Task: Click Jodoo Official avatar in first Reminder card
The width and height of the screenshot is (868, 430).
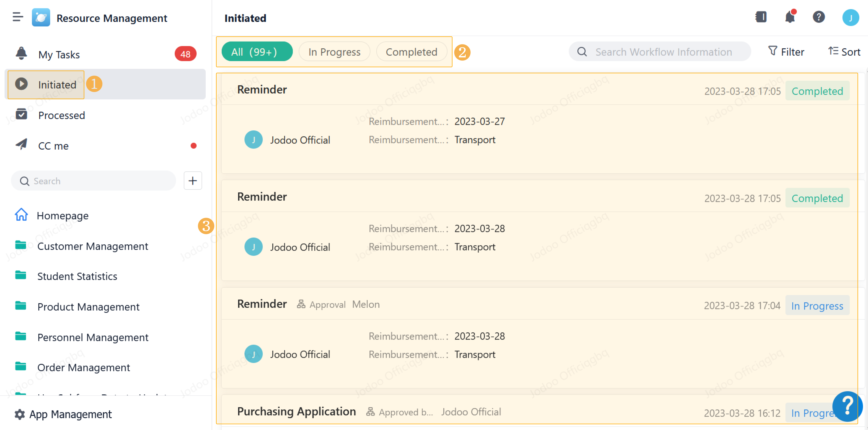Action: [x=253, y=139]
